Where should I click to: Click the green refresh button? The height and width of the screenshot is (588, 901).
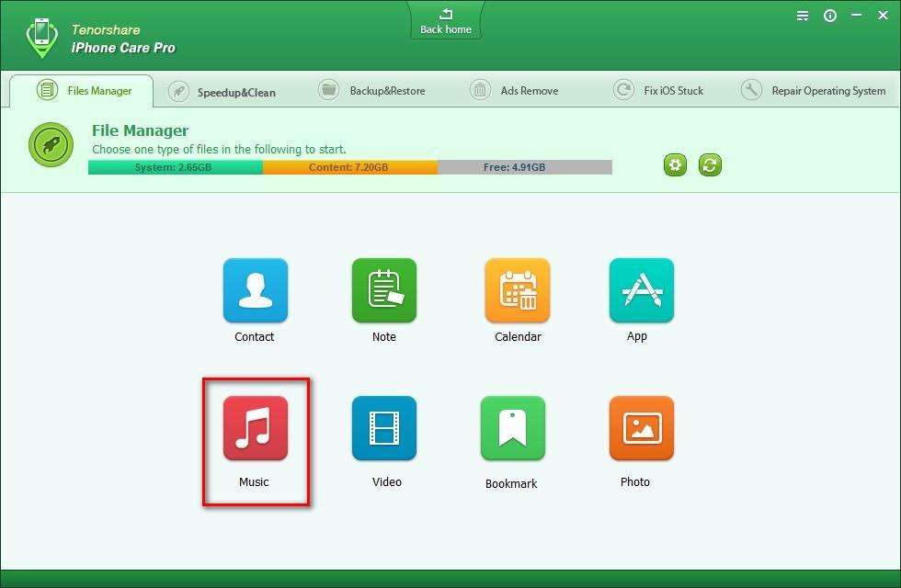pos(710,165)
